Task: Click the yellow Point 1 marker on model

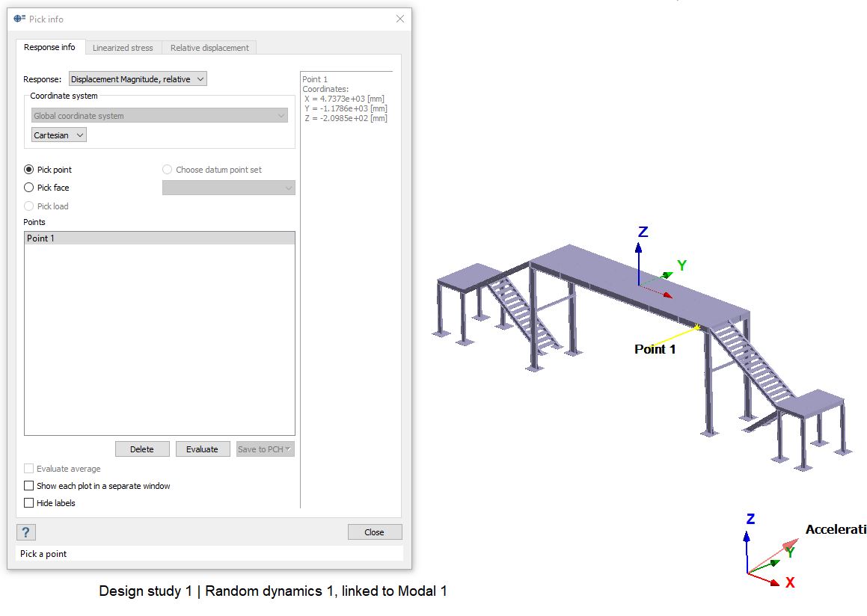Action: 698,327
